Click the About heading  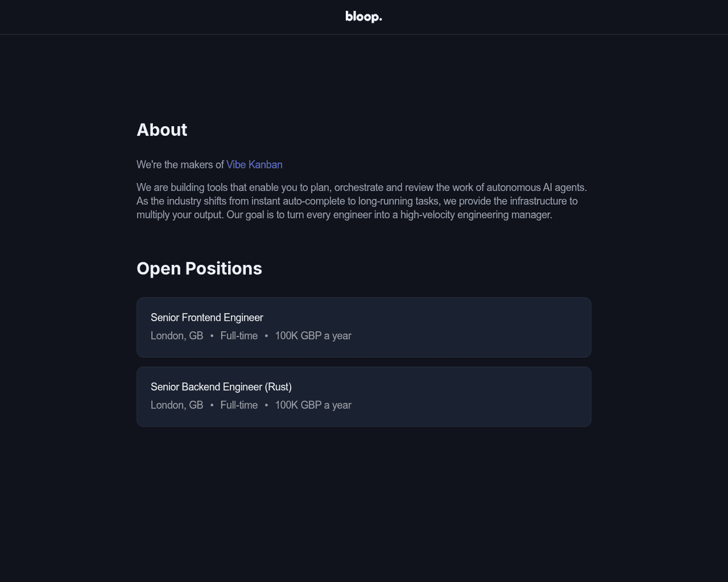162,130
